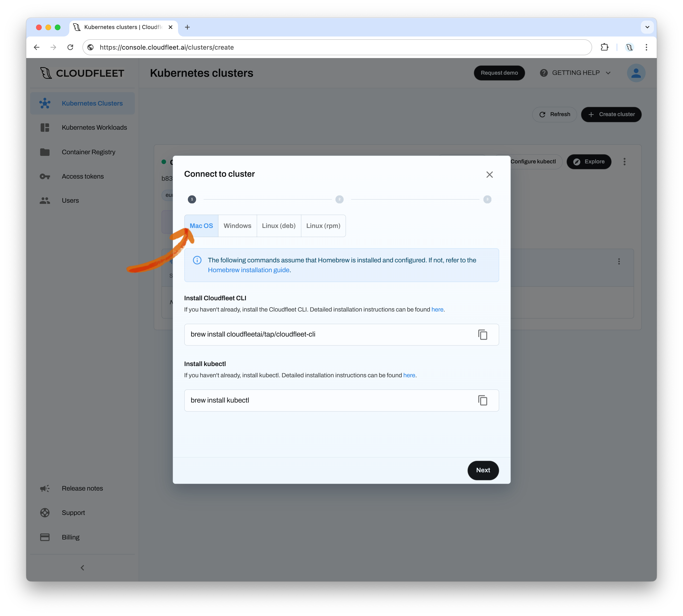Viewport: 683px width, 616px height.
Task: Open the kubectl instructions 'here' link
Action: click(409, 375)
